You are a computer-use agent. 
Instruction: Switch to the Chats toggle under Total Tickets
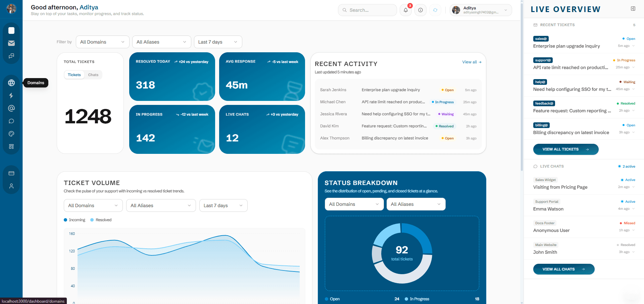[93, 74]
